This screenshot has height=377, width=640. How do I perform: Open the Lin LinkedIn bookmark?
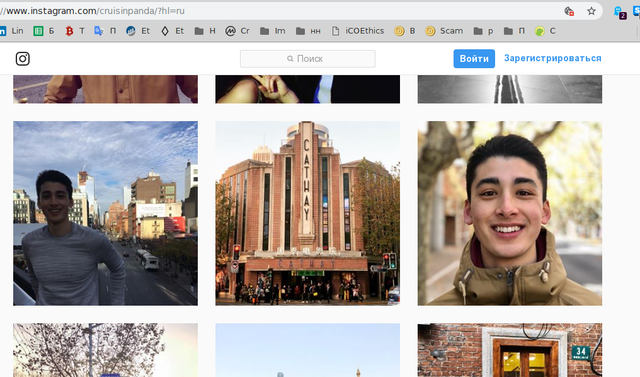coord(12,31)
